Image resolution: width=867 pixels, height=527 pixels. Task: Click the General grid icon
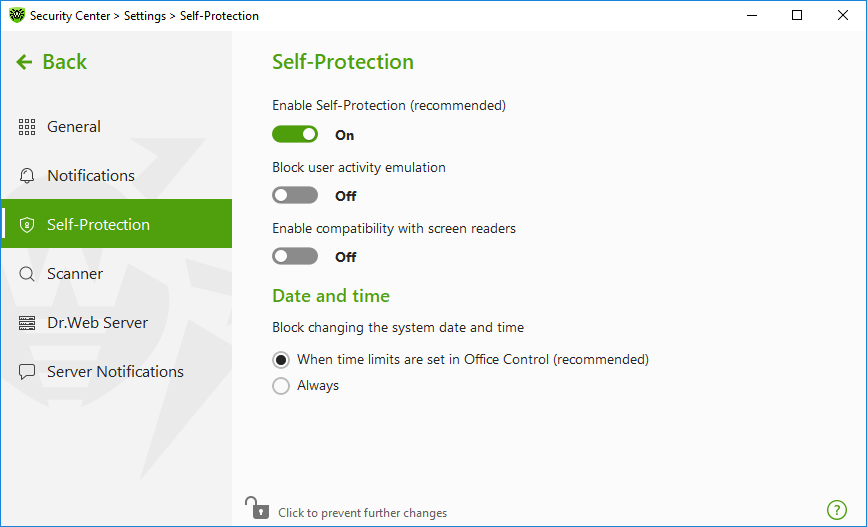[x=27, y=127]
